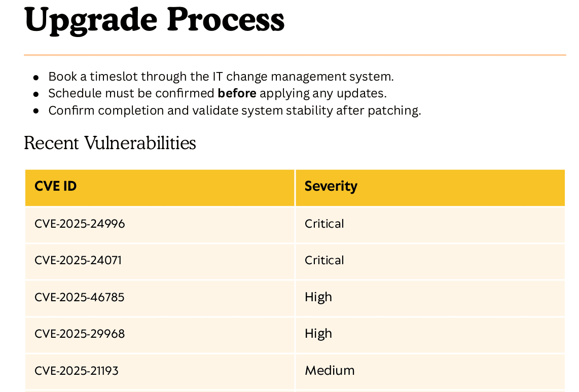The height and width of the screenshot is (392, 579).
Task: Click the bullet dot beside "Schedule must be confirmed"
Action: point(36,94)
